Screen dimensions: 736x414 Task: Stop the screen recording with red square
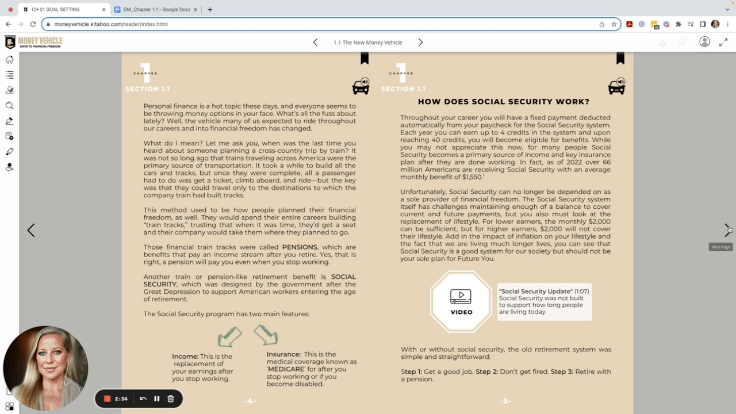[107, 399]
